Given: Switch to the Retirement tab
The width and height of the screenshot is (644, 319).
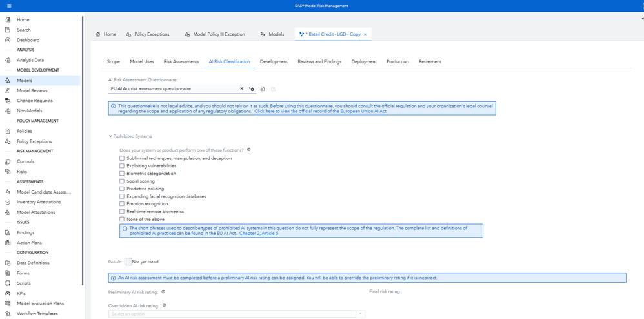Looking at the screenshot, I should click(x=430, y=61).
